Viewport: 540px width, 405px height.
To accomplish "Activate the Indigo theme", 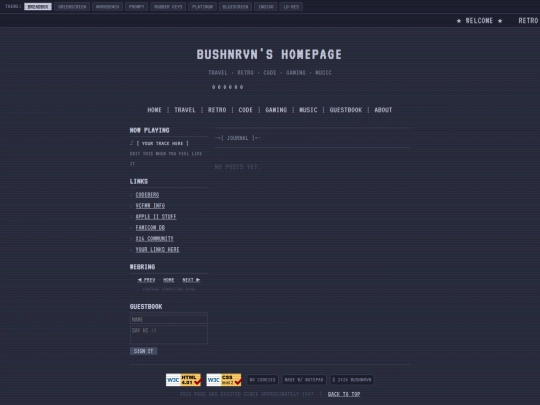I will click(266, 7).
